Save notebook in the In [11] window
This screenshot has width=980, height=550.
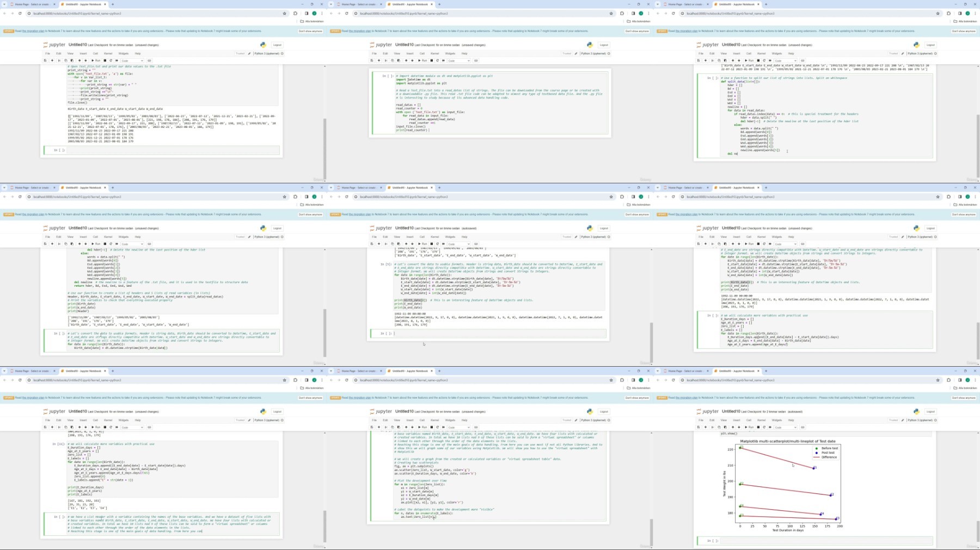click(45, 427)
